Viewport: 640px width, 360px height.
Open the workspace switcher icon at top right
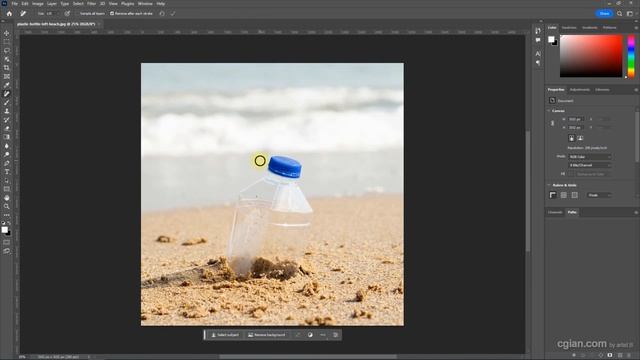(x=630, y=13)
